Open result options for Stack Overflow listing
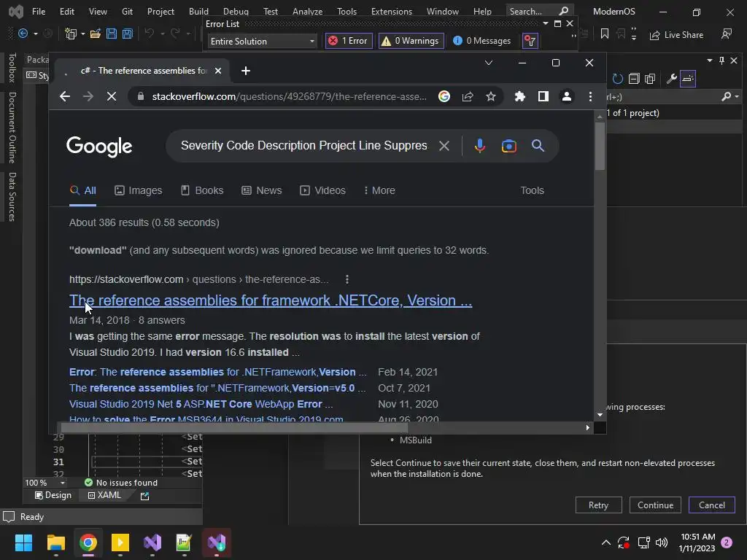Screen dimensions: 747x560 347,279
